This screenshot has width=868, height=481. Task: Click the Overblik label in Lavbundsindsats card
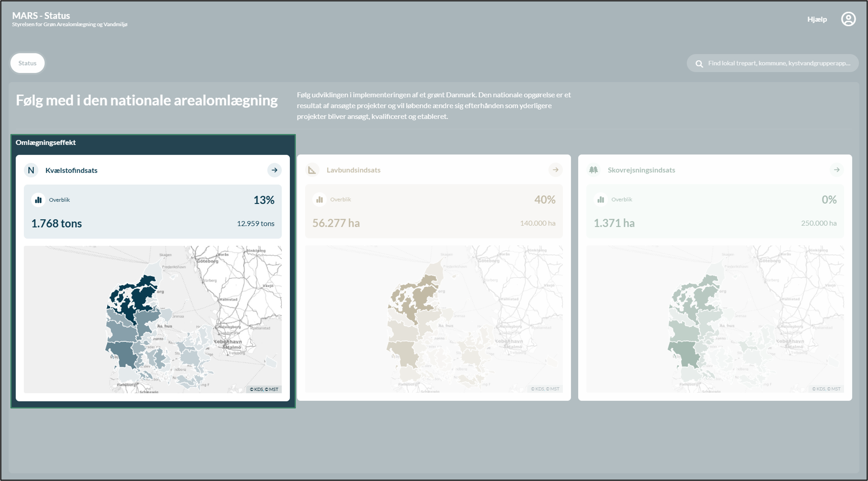340,199
